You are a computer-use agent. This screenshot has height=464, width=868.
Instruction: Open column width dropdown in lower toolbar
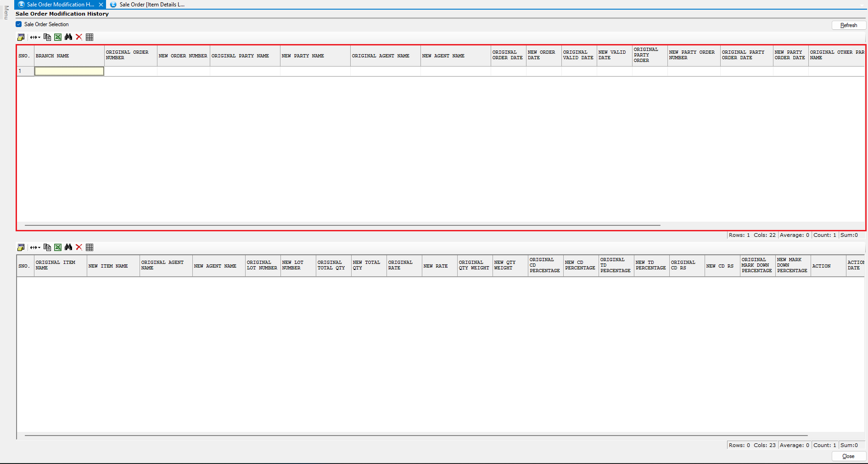pos(35,247)
